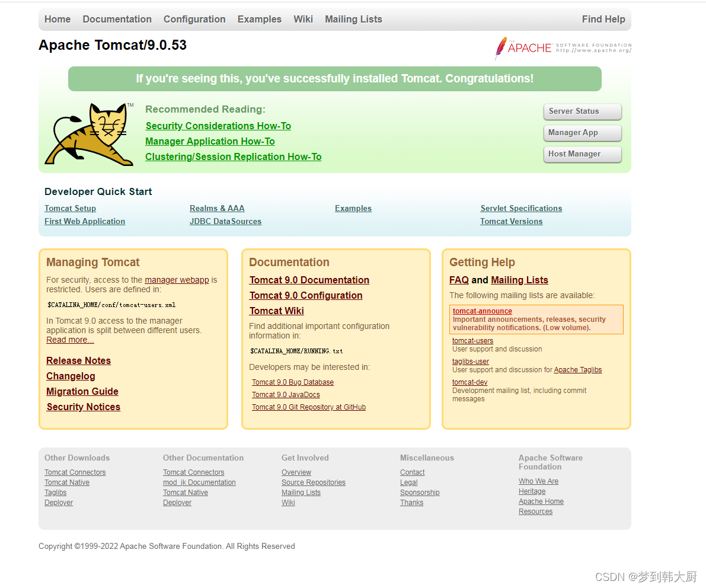Open Tomcat 9.0 Configuration link
Viewport: 706px width, 588px height.
point(306,295)
